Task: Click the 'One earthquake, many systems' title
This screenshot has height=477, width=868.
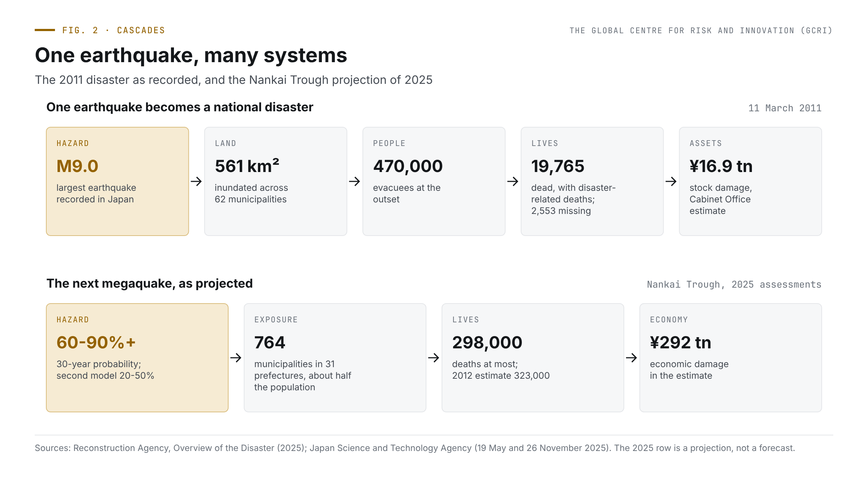Action: (191, 55)
